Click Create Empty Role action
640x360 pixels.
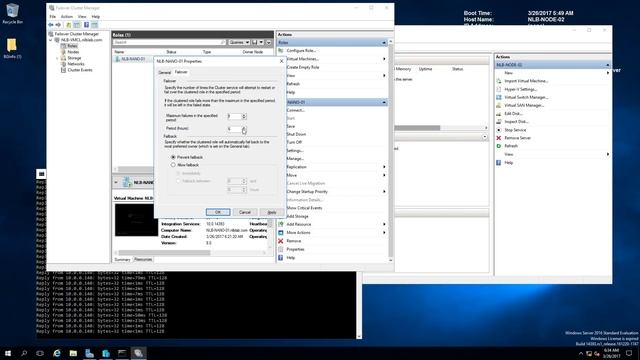click(x=303, y=67)
